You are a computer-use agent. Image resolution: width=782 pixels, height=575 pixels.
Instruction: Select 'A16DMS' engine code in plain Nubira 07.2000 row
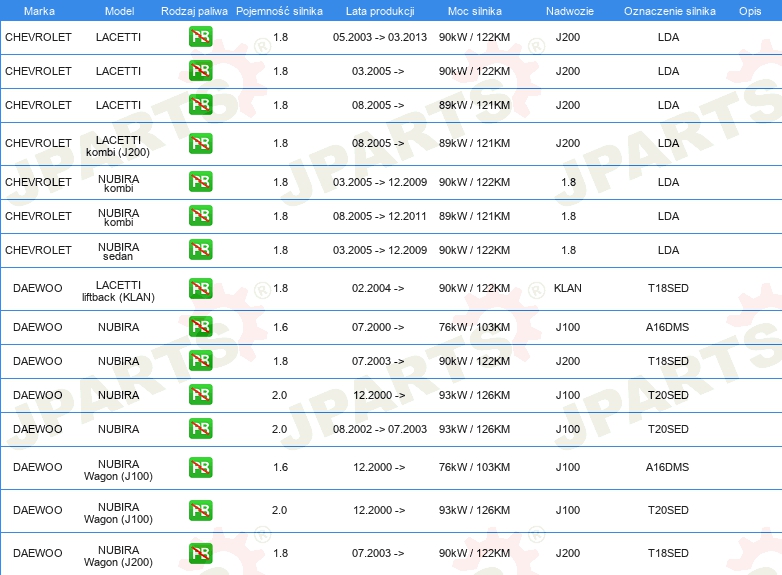click(667, 327)
